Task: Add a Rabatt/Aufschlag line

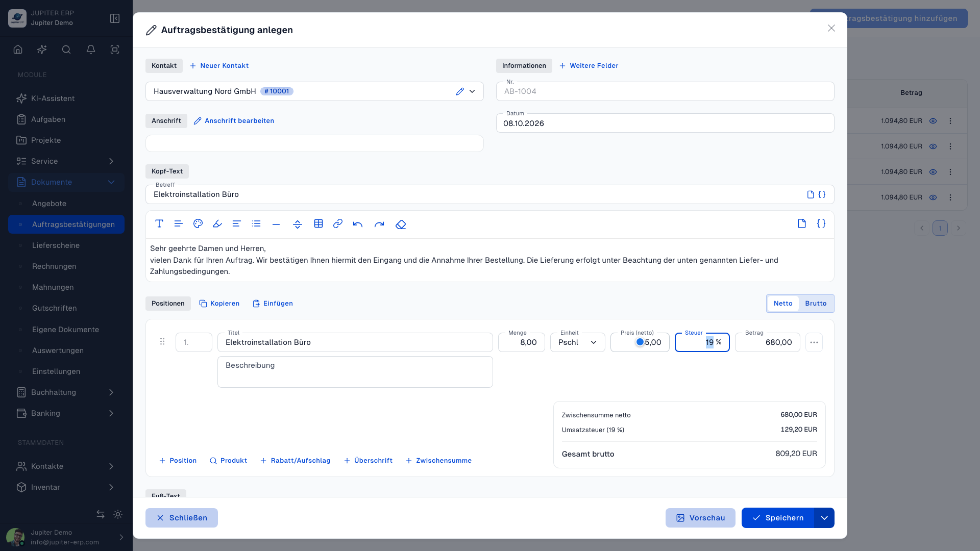Action: (x=295, y=461)
